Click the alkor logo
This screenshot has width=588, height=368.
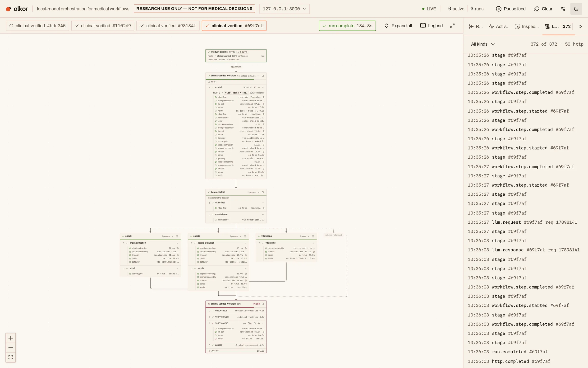(x=17, y=9)
